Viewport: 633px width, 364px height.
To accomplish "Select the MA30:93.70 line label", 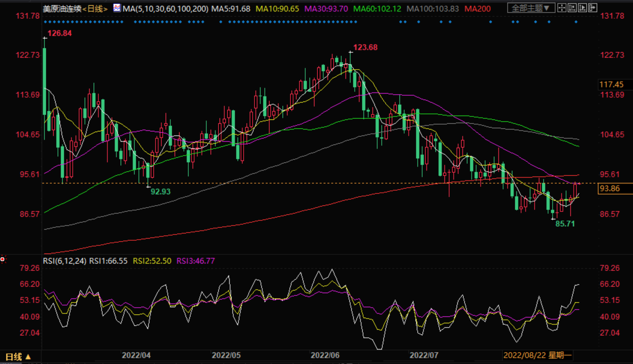I will 326,9.
